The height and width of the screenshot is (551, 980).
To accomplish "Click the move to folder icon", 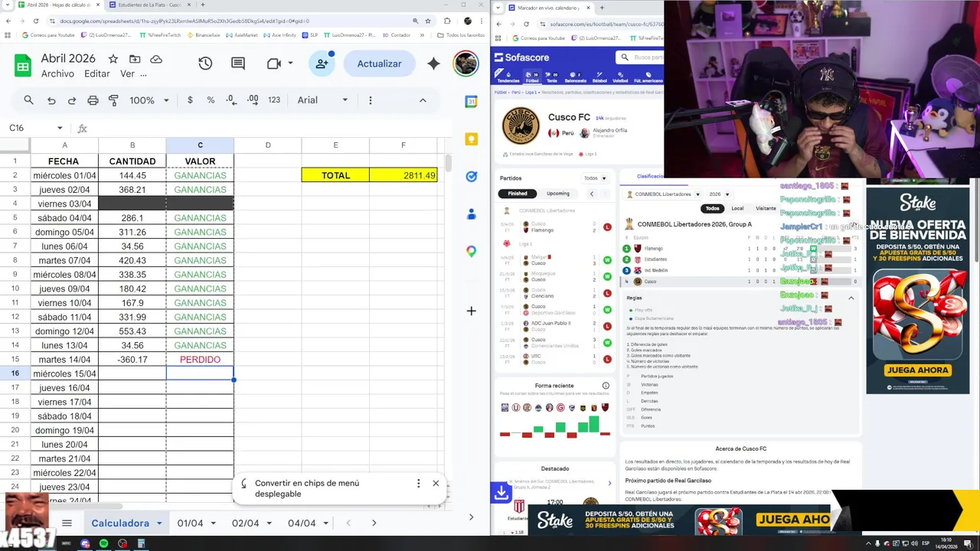I will coord(135,59).
